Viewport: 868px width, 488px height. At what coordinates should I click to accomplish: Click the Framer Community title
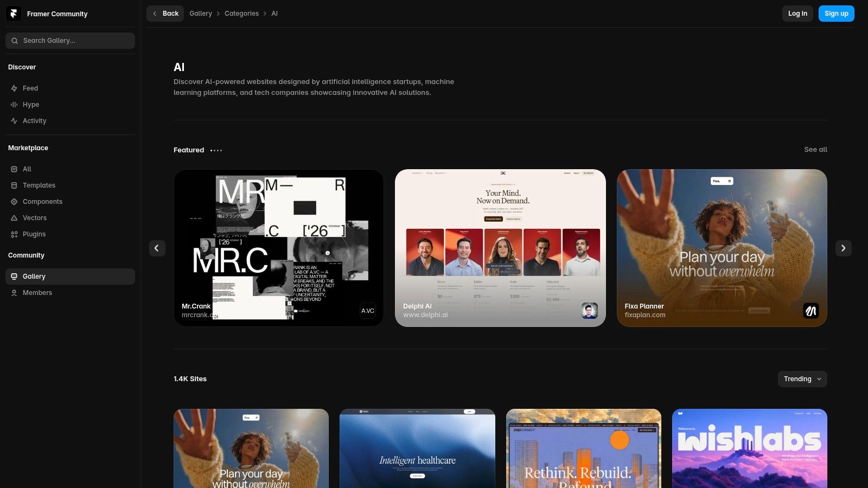(x=57, y=14)
